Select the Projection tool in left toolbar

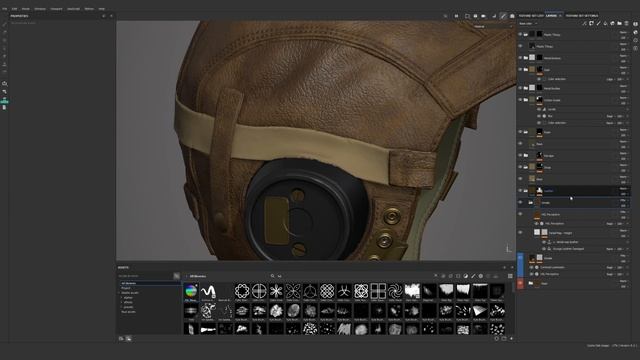[4, 40]
